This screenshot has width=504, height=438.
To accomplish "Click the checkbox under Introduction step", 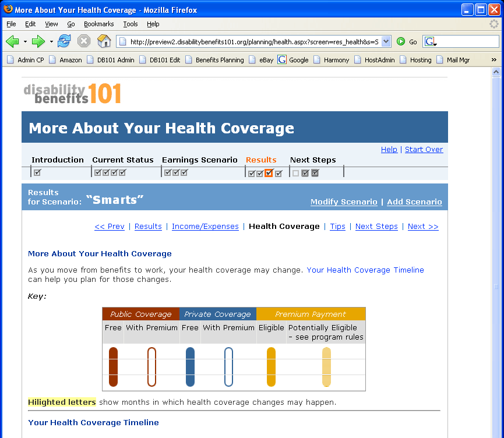I will point(37,172).
